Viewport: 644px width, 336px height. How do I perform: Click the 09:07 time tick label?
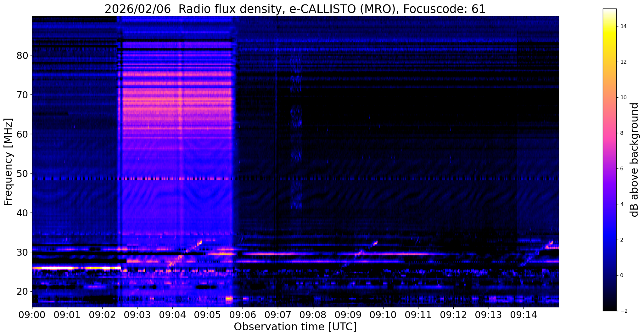[278, 315]
